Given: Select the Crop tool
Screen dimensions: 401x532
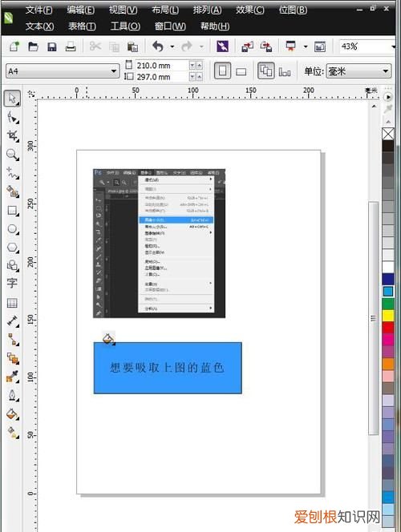Looking at the screenshot, I should (13, 135).
